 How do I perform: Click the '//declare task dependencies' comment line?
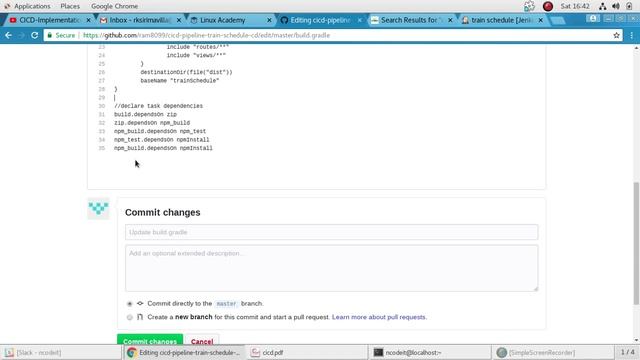(158, 106)
